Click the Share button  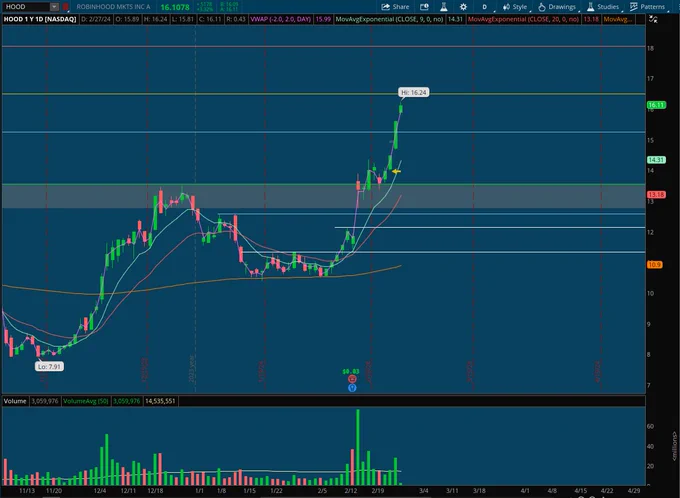coord(395,7)
